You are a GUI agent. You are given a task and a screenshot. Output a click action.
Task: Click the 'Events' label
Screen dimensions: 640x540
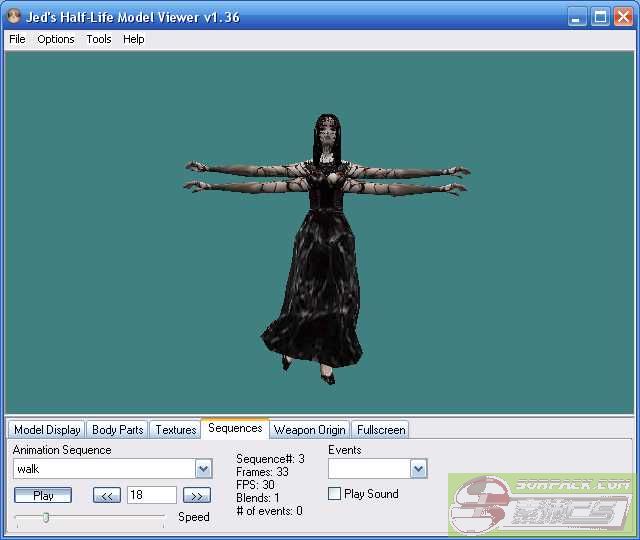pyautogui.click(x=344, y=450)
